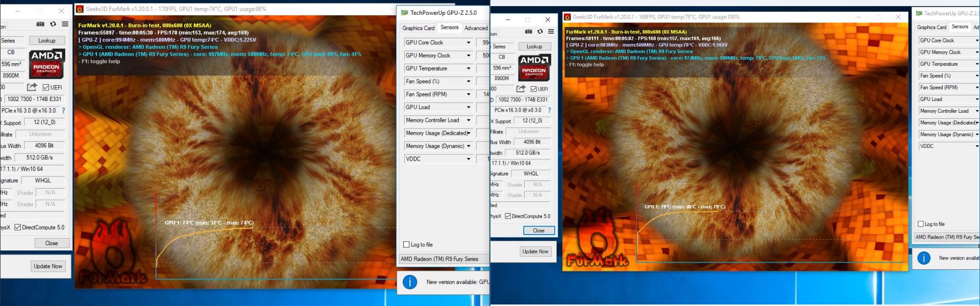The height and width of the screenshot is (306, 980).
Task: Click blue info icon beside 'New version available: GPU'
Action: [410, 282]
